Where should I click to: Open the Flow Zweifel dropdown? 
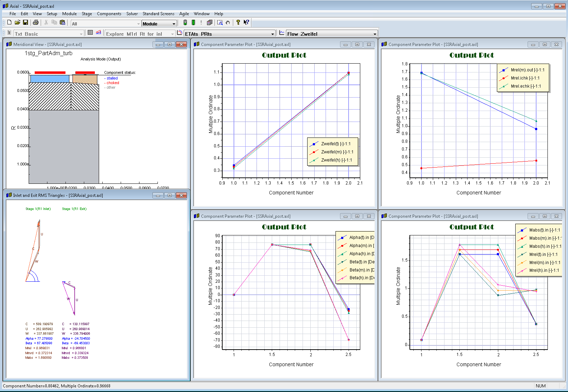tap(375, 34)
